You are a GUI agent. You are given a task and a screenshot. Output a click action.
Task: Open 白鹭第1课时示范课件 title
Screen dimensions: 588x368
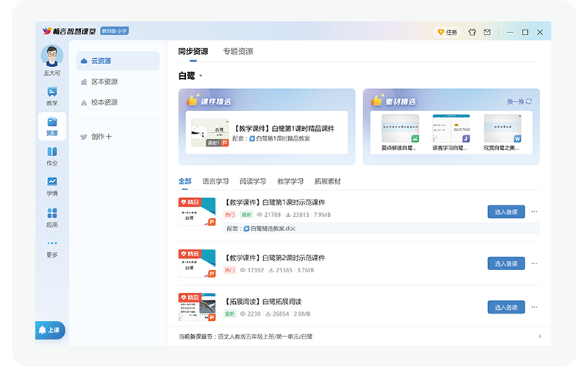(274, 202)
